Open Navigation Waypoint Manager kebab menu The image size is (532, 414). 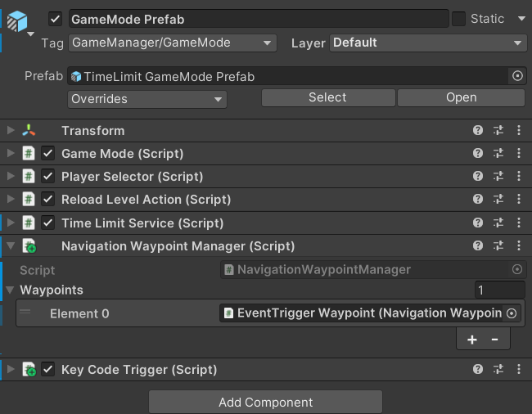(519, 245)
